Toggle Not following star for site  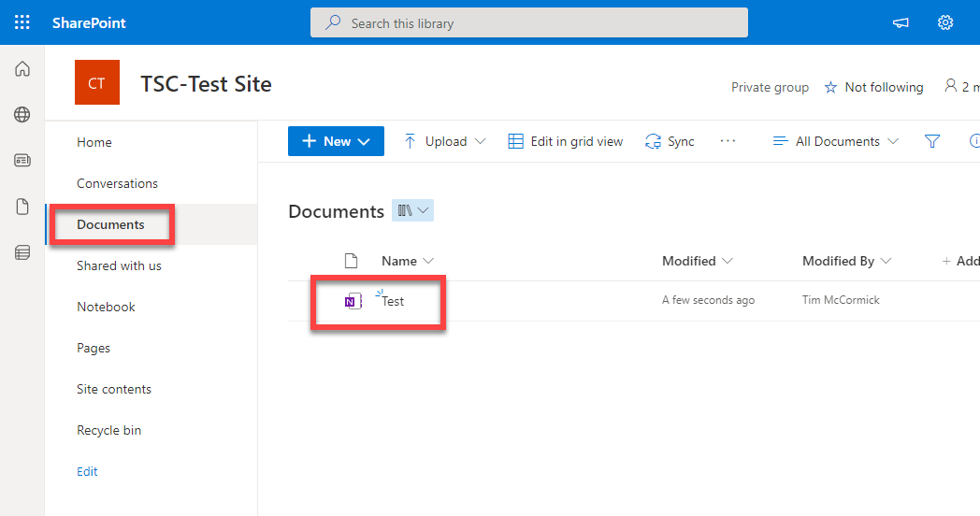[x=873, y=87]
